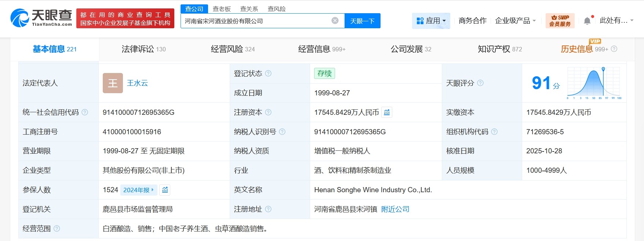Click help icon next to 天眼评分
Screen dimensions: 644x241
click(x=480, y=83)
